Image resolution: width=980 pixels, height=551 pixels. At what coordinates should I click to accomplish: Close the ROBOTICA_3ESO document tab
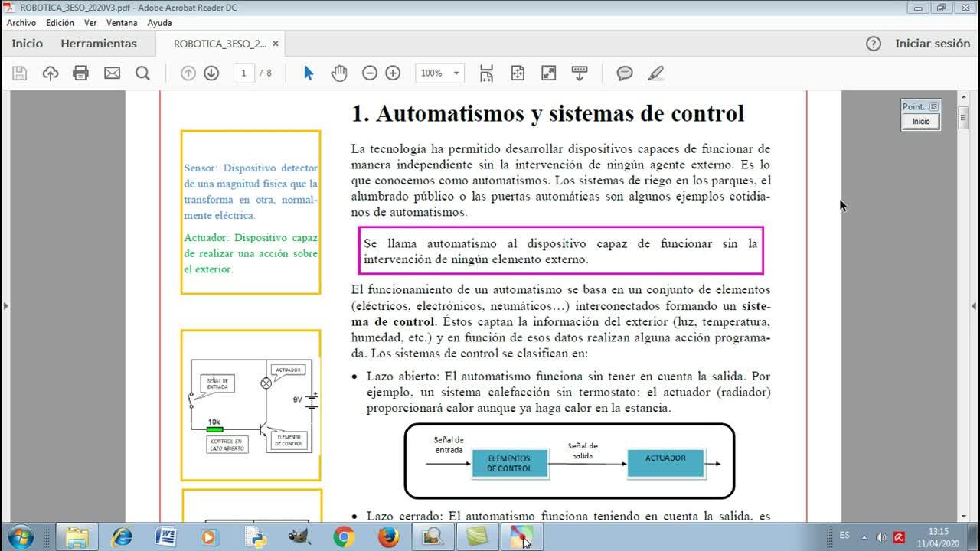click(x=276, y=44)
